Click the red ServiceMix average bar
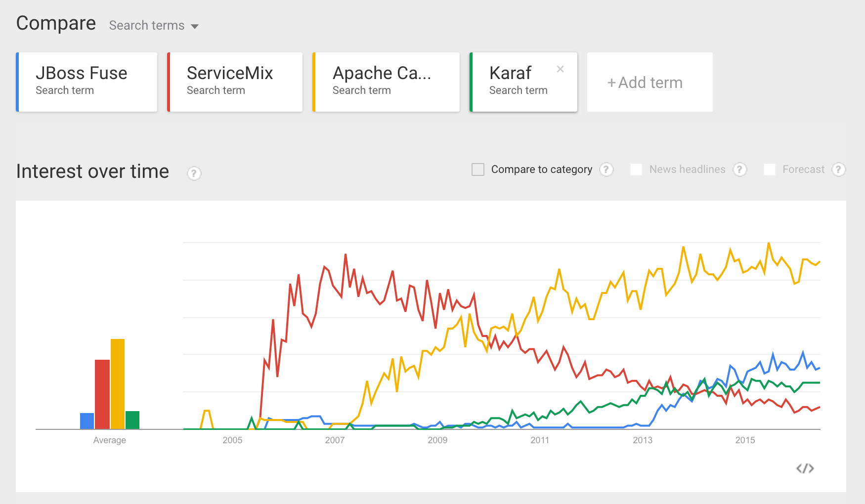The image size is (865, 504). pos(102,394)
